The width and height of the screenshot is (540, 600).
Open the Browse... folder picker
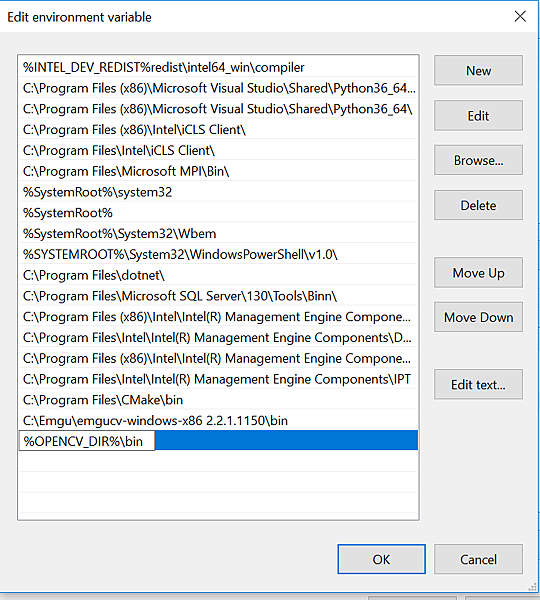coord(478,160)
